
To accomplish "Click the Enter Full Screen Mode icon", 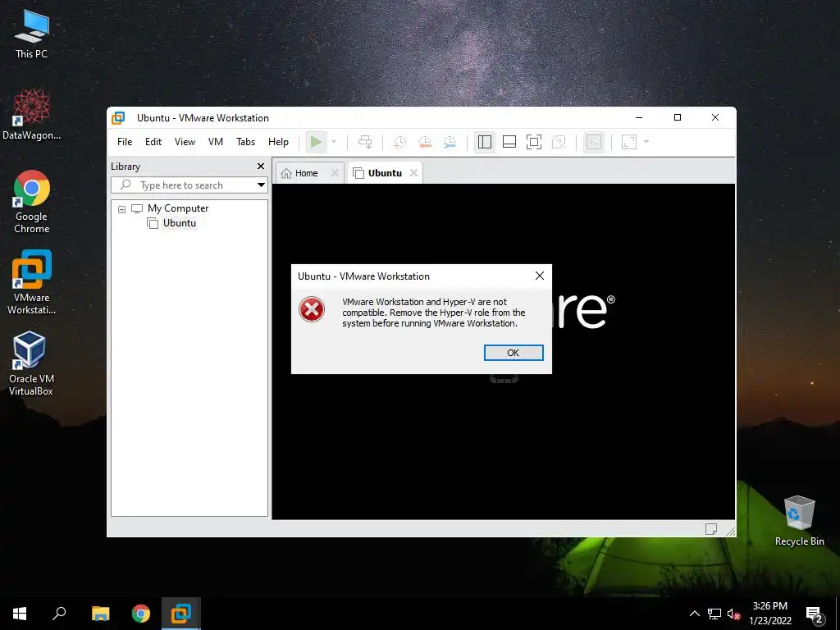I will [x=533, y=142].
